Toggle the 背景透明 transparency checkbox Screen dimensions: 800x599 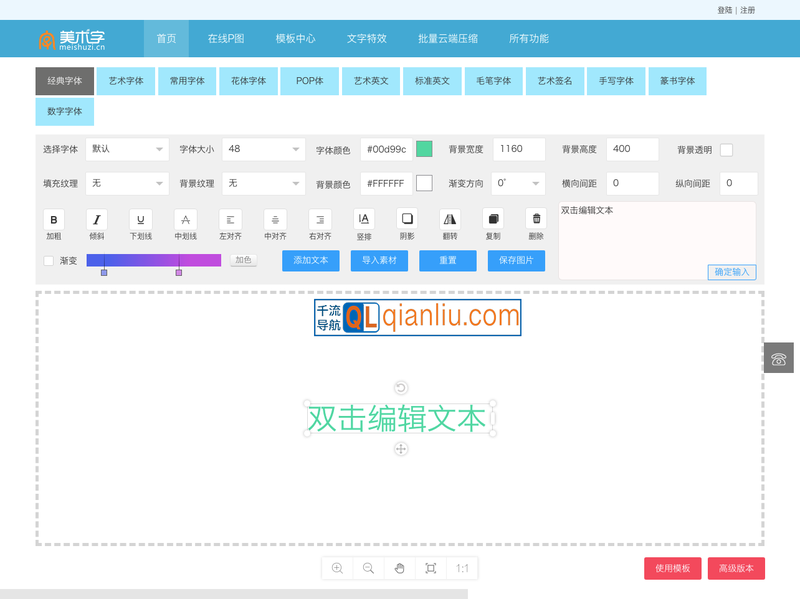coord(728,148)
